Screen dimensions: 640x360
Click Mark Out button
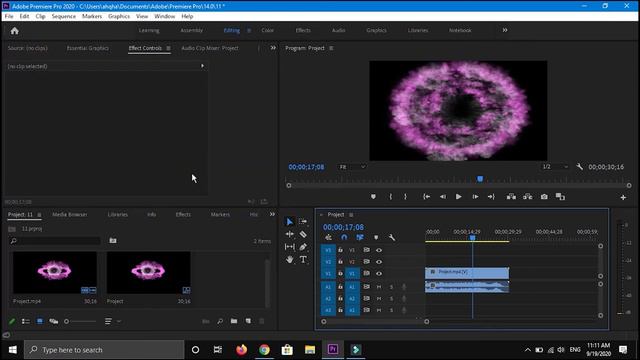point(405,197)
